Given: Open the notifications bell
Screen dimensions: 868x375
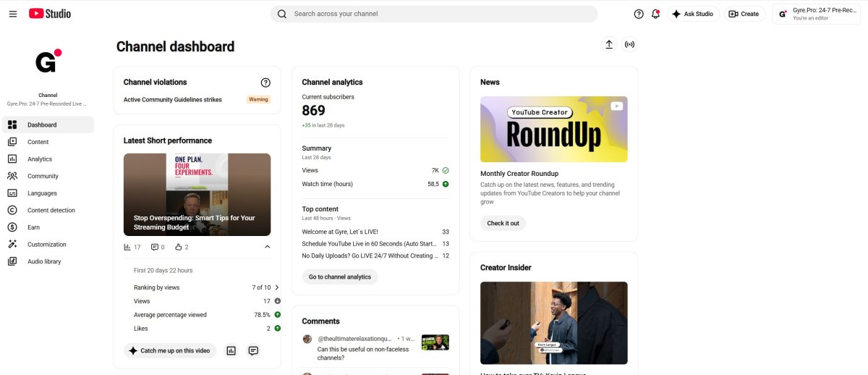Looking at the screenshot, I should pyautogui.click(x=655, y=14).
